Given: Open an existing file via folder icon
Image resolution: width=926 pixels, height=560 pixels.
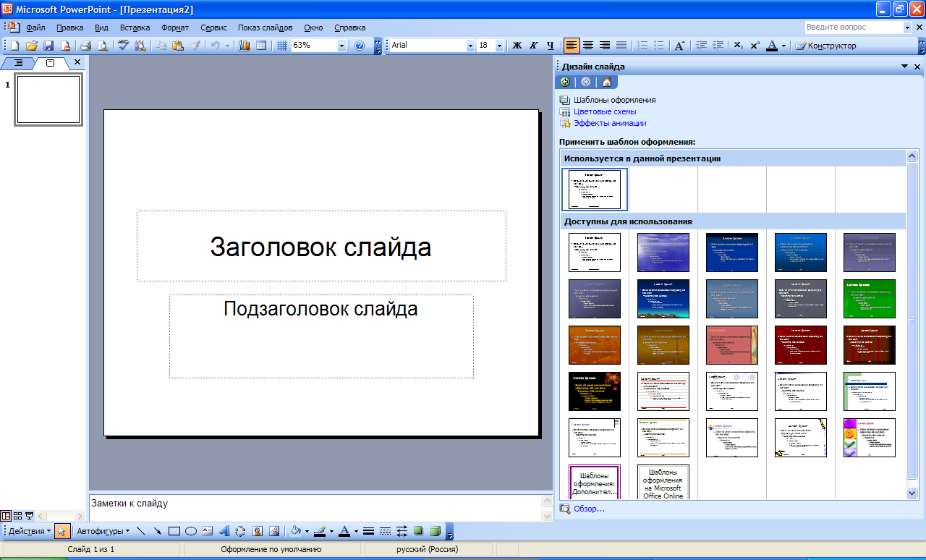Looking at the screenshot, I should (x=32, y=46).
